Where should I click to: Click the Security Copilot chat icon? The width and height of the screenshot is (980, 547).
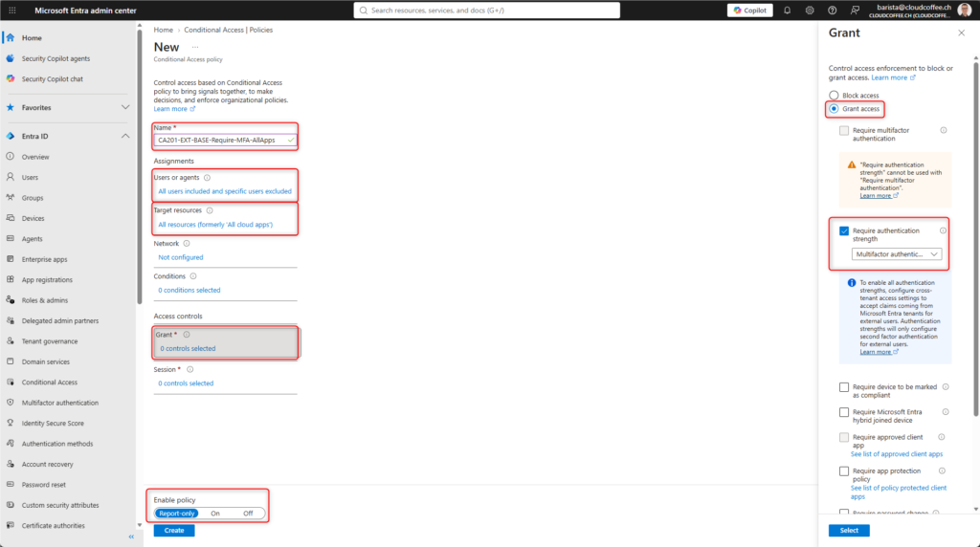point(10,78)
